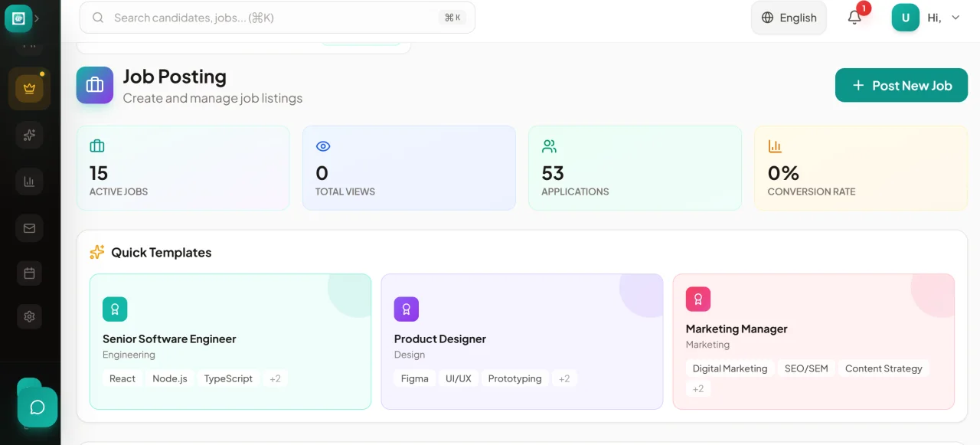This screenshot has height=445, width=980.
Task: Open the analytics bar chart sidebar icon
Action: coord(30,182)
